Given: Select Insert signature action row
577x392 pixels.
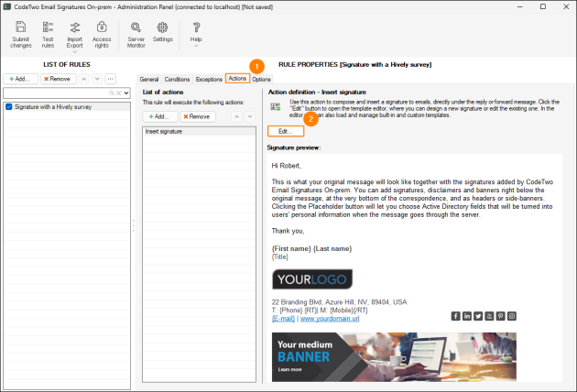Looking at the screenshot, I should pos(199,131).
